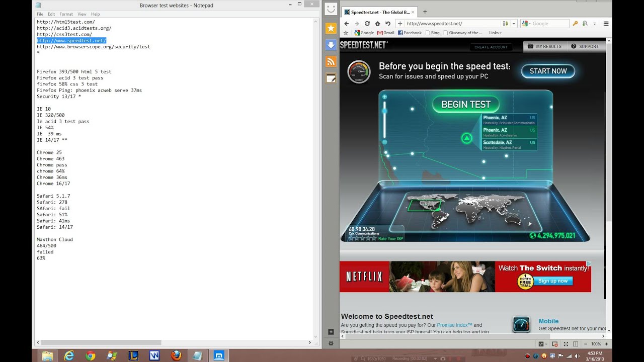Viewport: 644px width, 362px height.
Task: Close the Speedtest.net tab
Action: 414,12
